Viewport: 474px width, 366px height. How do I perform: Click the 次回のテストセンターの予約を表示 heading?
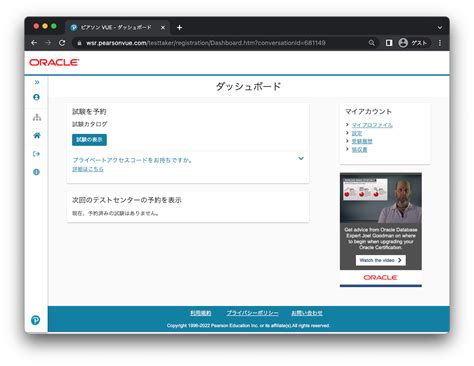click(127, 200)
